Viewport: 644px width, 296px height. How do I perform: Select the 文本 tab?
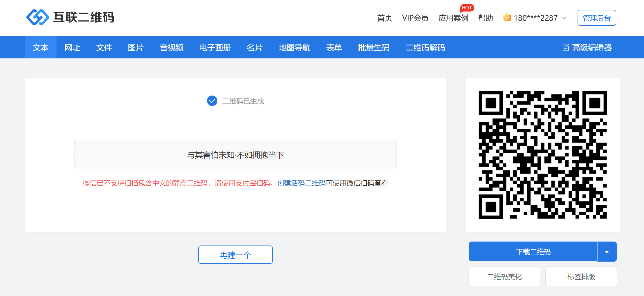(40, 48)
